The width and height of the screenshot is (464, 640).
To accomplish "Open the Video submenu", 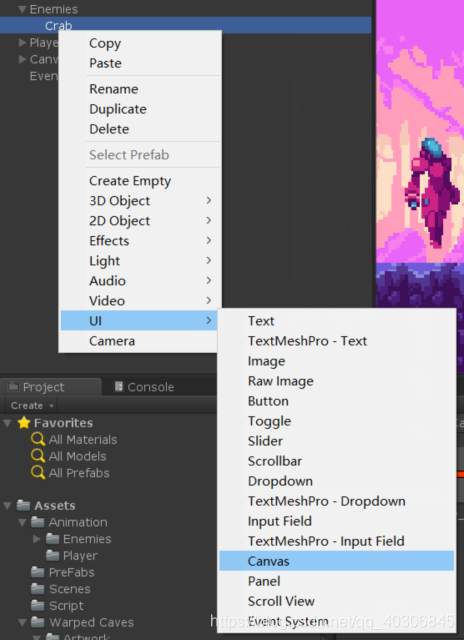I will [140, 301].
